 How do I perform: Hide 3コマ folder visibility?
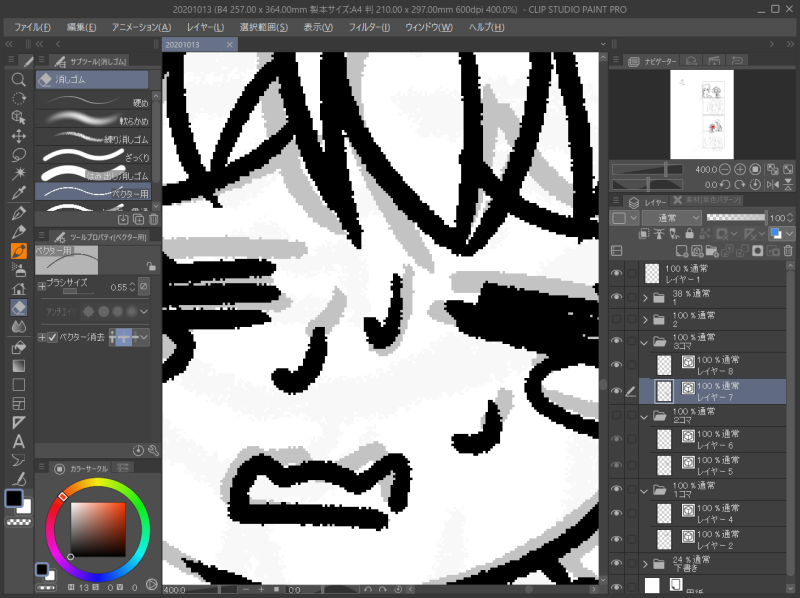tap(616, 341)
